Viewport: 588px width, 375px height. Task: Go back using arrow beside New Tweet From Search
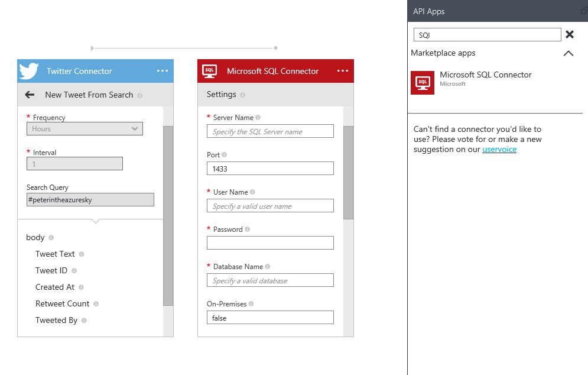pyautogui.click(x=30, y=95)
